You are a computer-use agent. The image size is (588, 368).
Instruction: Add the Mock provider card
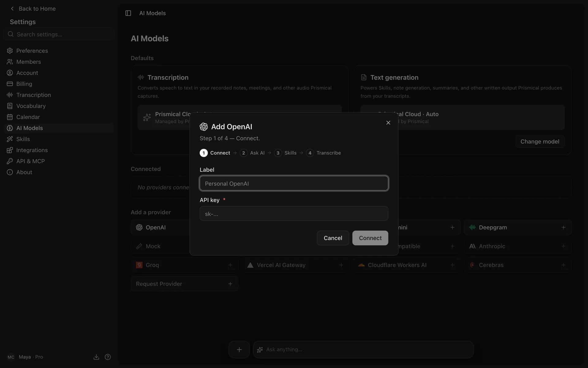(x=160, y=246)
